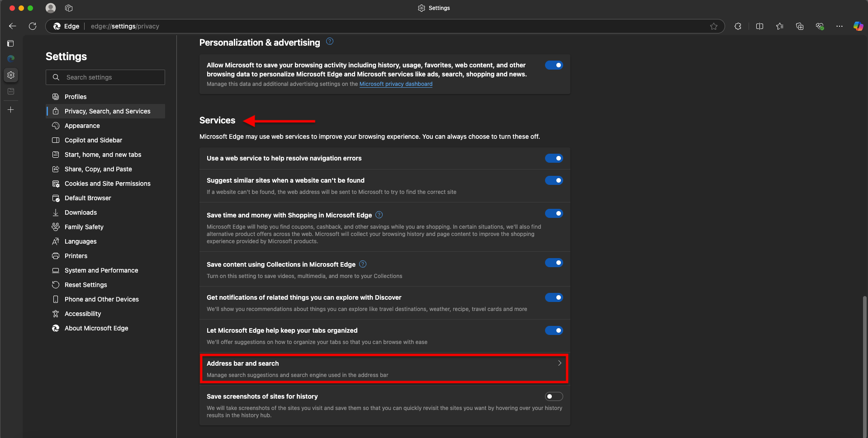Toggle Save content using Collections switch
The image size is (868, 438).
tap(554, 263)
